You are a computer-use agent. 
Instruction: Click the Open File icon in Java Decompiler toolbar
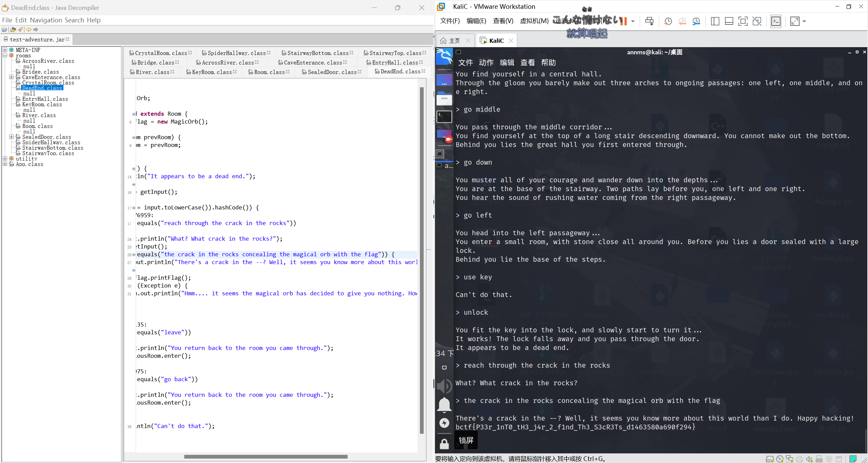tap(4, 30)
